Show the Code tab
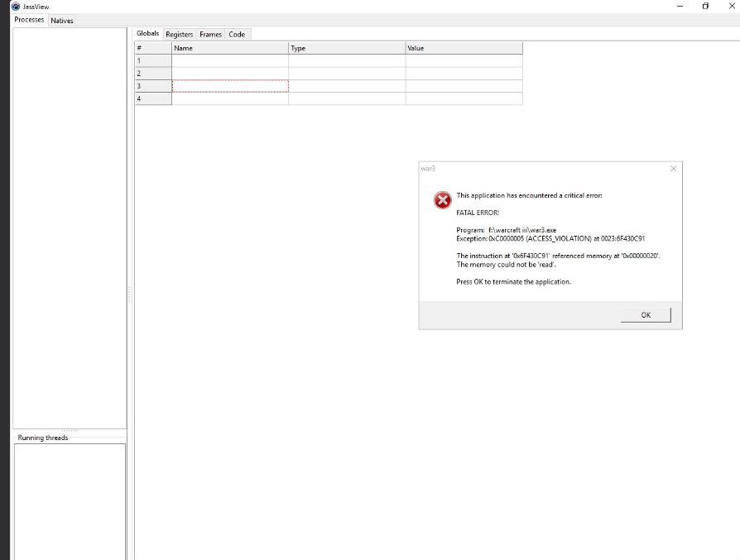 (237, 35)
